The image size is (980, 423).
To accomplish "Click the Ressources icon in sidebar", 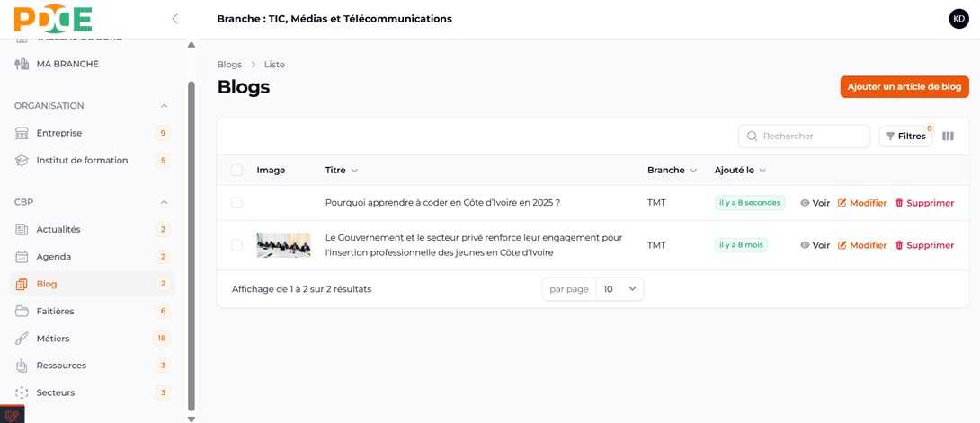I will [x=22, y=366].
